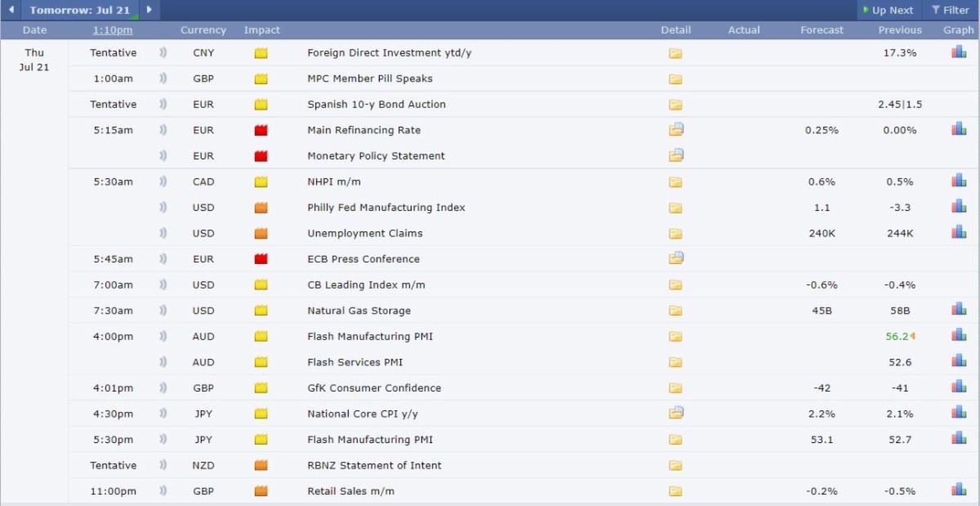This screenshot has width=980, height=506.
Task: Open detail folder for Retail Sales m/m
Action: [675, 491]
